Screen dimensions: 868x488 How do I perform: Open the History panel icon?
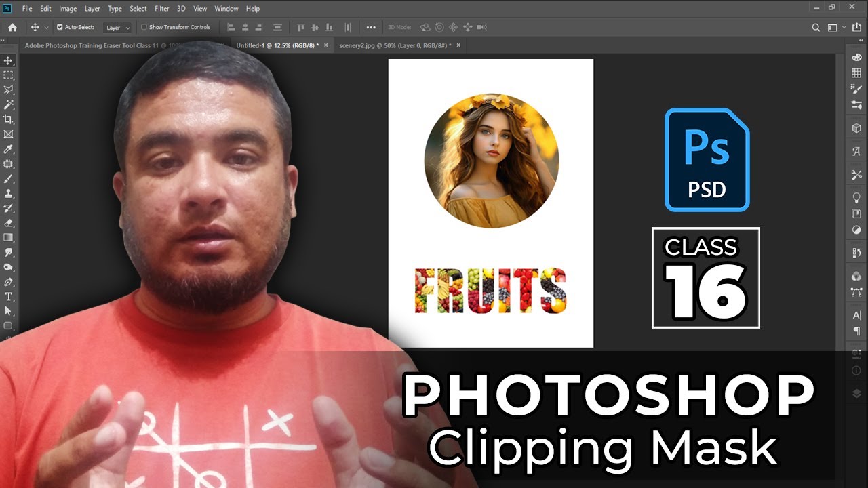point(856,253)
